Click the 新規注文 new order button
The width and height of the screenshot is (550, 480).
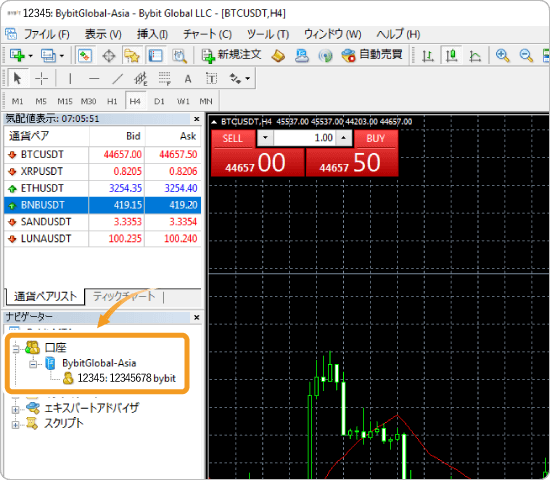coord(232,55)
